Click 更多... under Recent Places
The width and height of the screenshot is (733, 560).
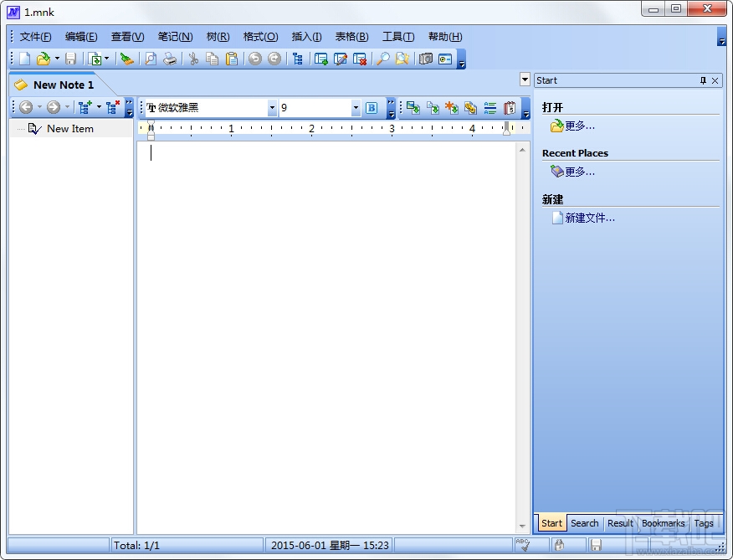pyautogui.click(x=580, y=172)
